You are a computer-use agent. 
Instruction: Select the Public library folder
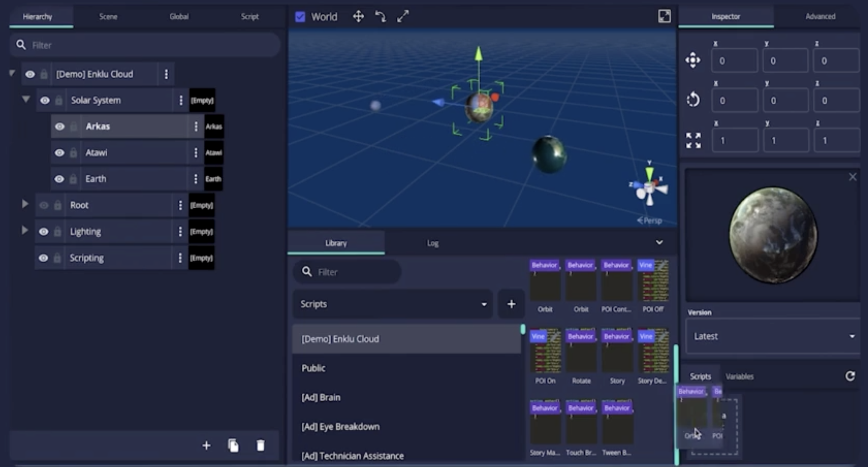pyautogui.click(x=313, y=368)
